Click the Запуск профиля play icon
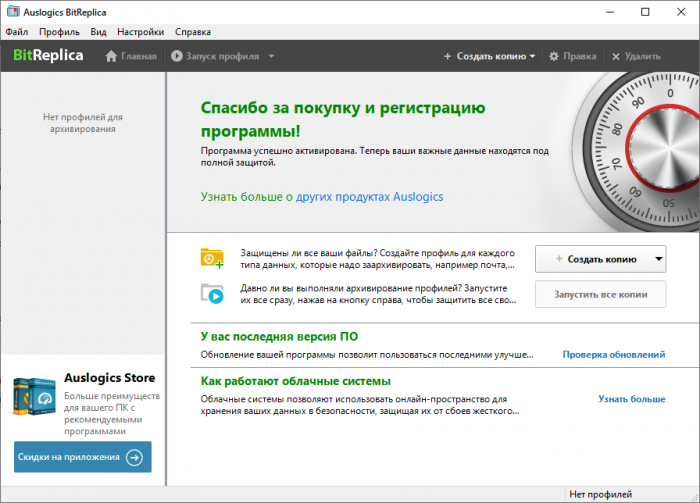700x503 pixels. point(177,57)
